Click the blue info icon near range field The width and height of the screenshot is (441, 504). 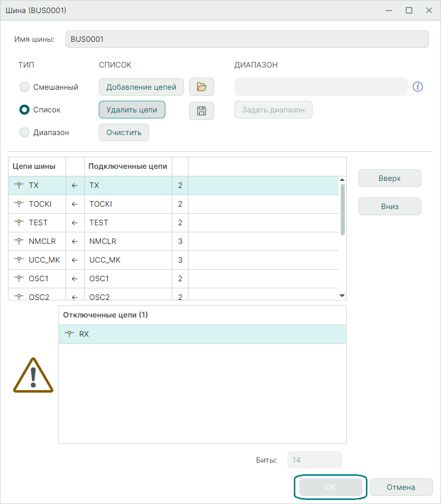(417, 87)
